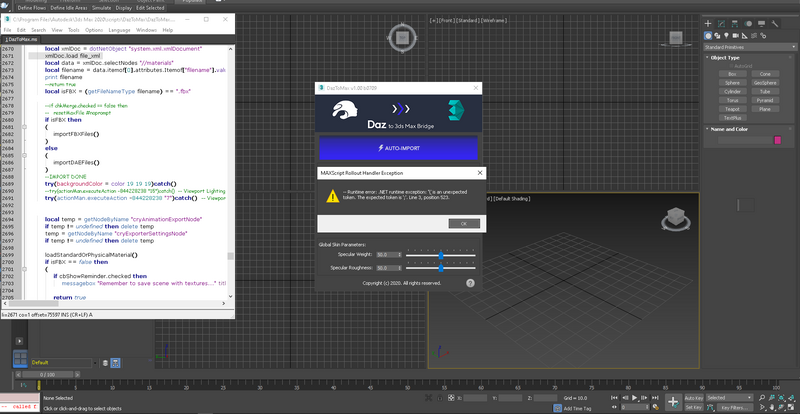Click OK in the exception dialog
Viewport: 800px width, 414px height.
pos(464,224)
